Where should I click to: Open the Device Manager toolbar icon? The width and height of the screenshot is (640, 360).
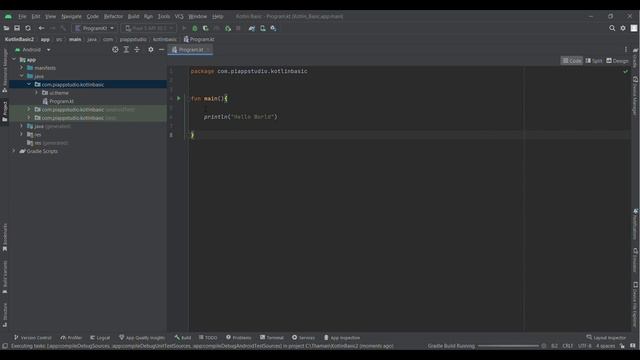263,28
